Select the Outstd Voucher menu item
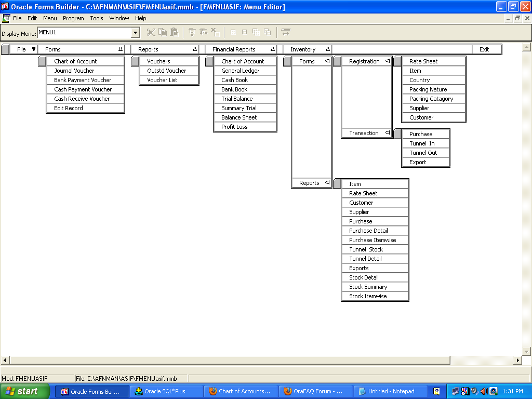The height and width of the screenshot is (399, 532). click(x=169, y=71)
